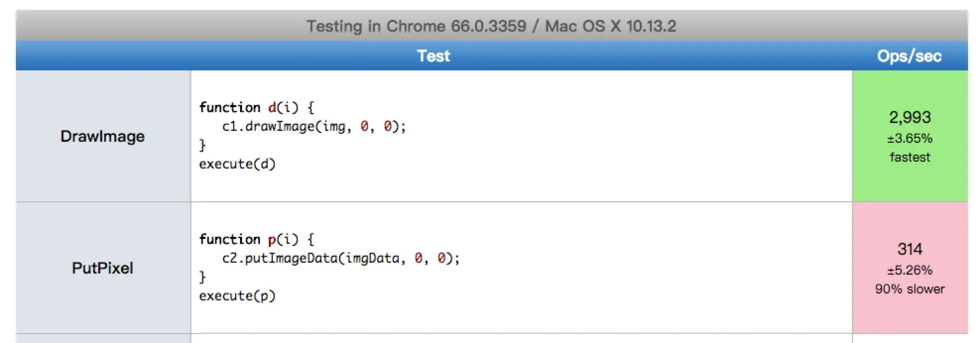Click the closing brace of function p
Viewport: 980px width, 343px height.
point(202,277)
